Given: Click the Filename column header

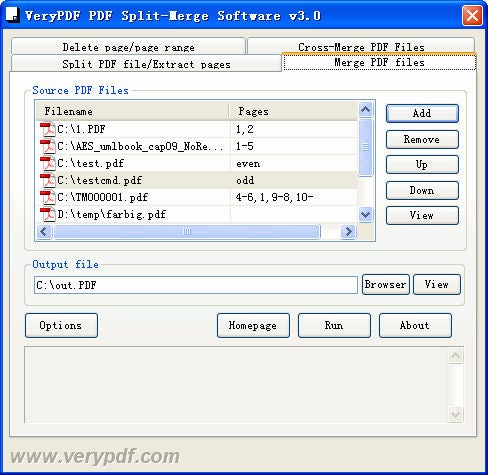Looking at the screenshot, I should (133, 111).
